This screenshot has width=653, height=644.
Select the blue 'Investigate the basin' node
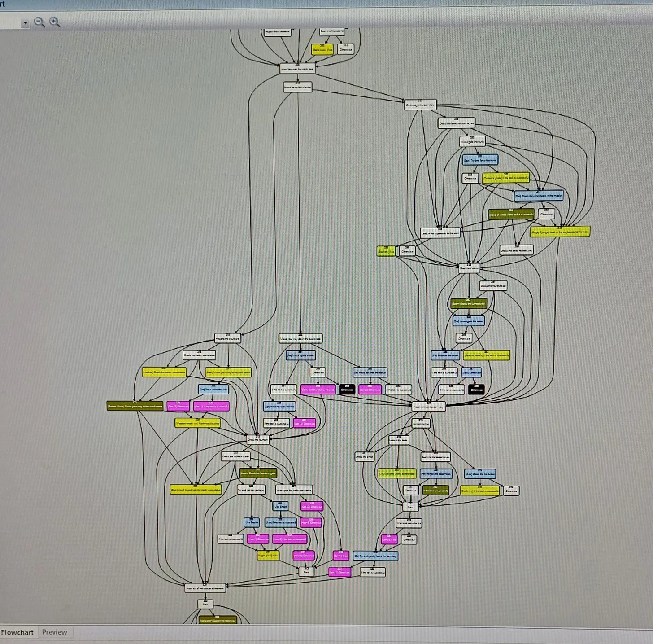[x=469, y=321]
